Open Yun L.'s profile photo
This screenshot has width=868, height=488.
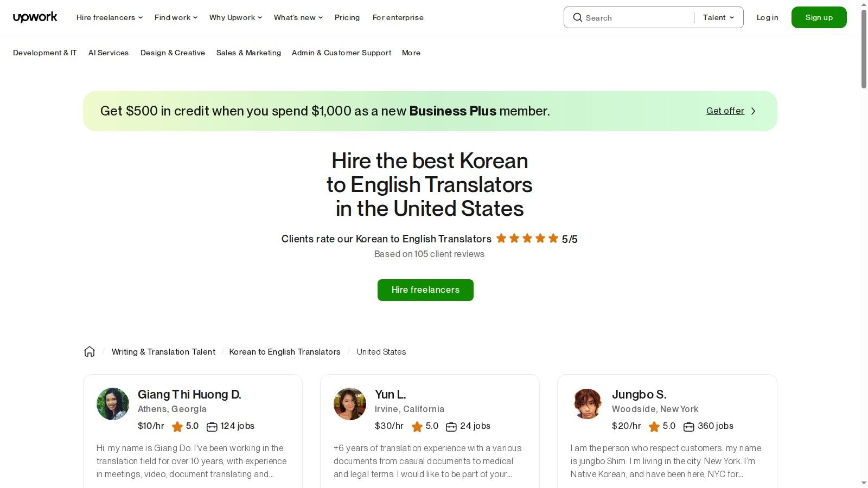[x=349, y=404]
